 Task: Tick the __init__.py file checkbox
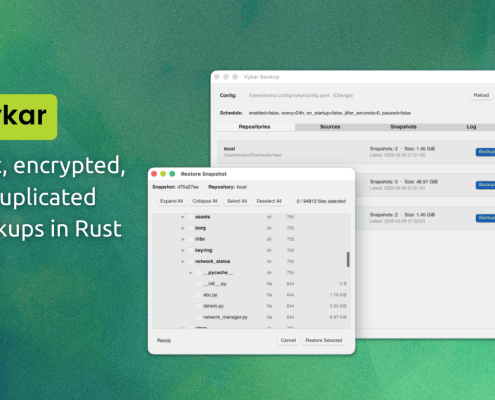tap(199, 284)
